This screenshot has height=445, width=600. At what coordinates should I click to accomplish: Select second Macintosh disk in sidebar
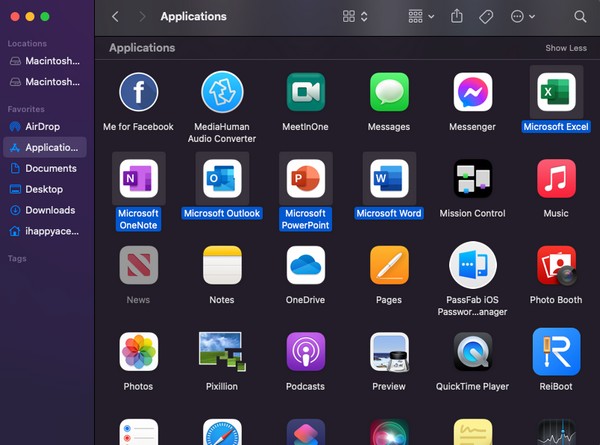pos(45,82)
